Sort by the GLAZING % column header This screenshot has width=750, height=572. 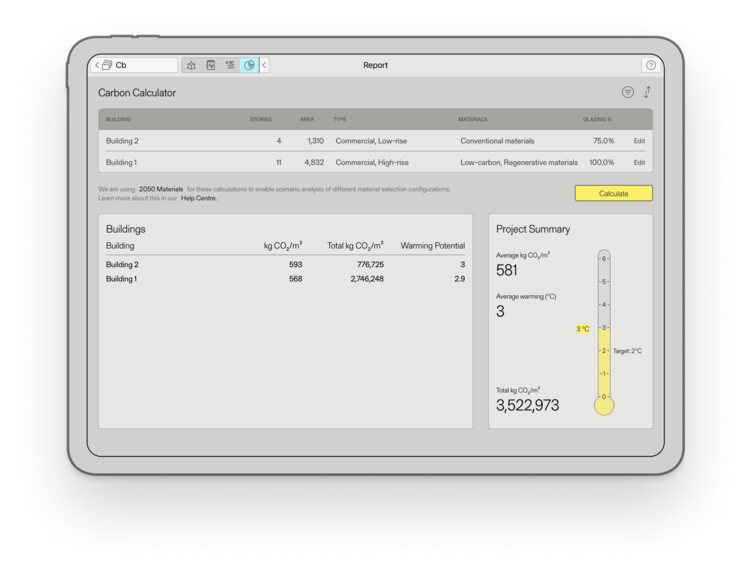[597, 119]
